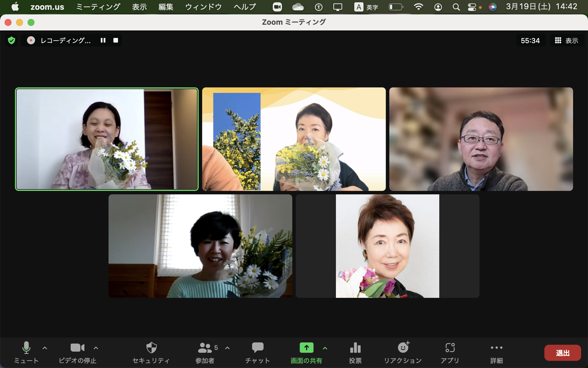Open Spotlight search magnifier
Image resolution: width=588 pixels, height=368 pixels.
tap(456, 7)
